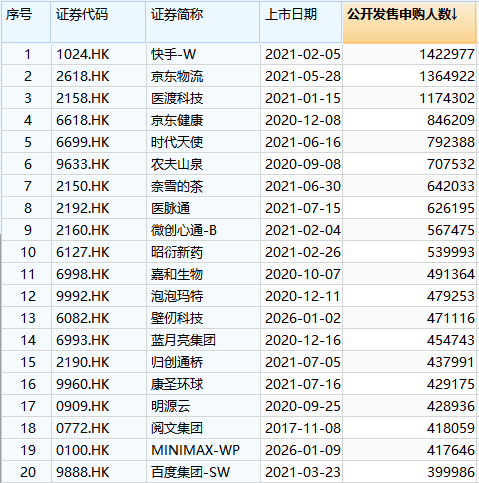
Task: Sort by 公开发售申购人数 column header
Action: (409, 22)
